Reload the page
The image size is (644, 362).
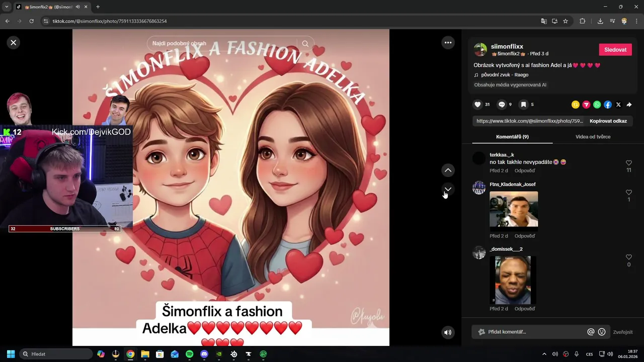tap(31, 21)
